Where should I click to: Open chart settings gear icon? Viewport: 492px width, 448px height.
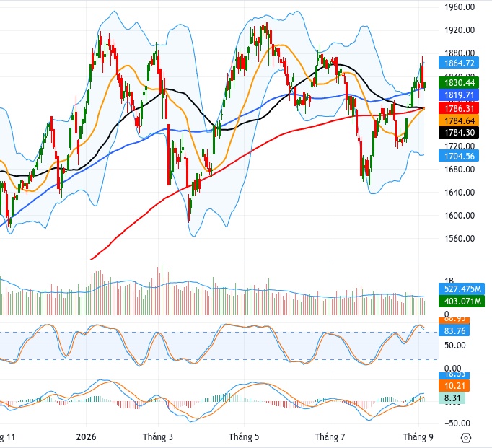tap(466, 437)
